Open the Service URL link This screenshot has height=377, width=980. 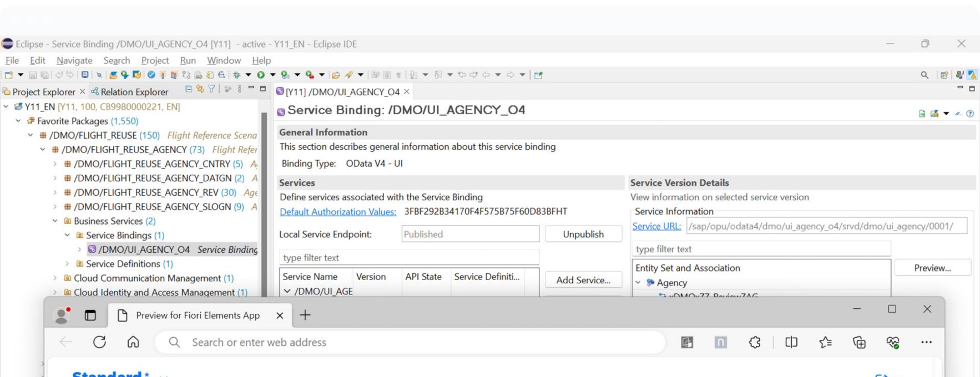tap(656, 226)
